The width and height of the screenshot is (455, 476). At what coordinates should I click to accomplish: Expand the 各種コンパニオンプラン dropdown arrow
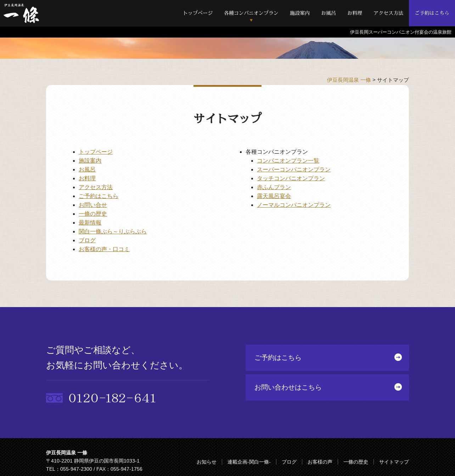coord(251,20)
